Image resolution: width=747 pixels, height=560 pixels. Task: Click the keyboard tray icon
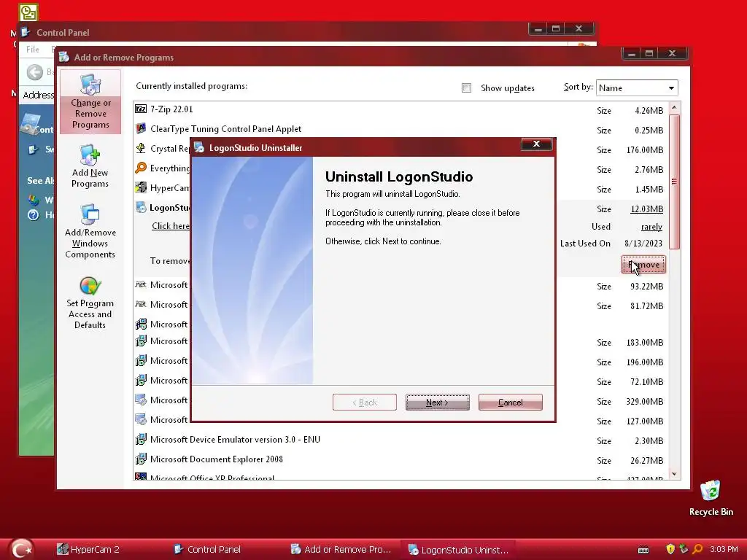(643, 550)
